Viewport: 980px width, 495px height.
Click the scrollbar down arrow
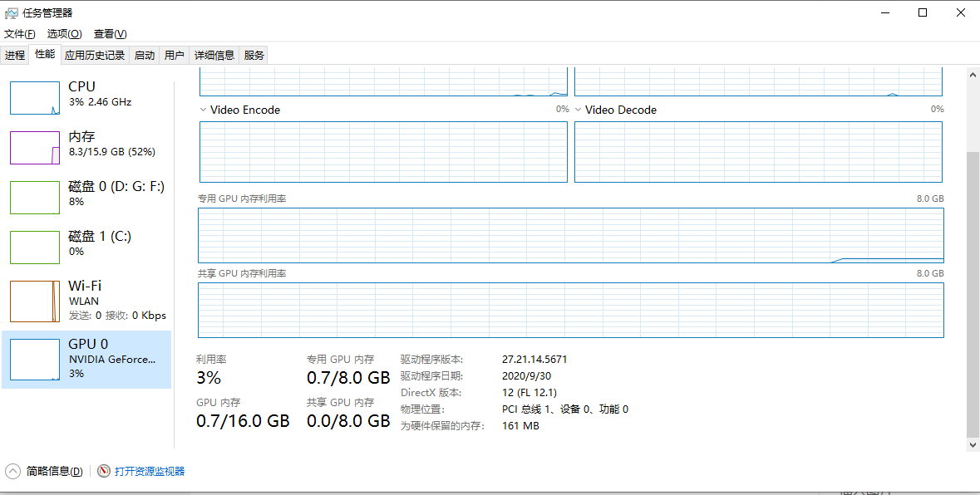pyautogui.click(x=973, y=444)
